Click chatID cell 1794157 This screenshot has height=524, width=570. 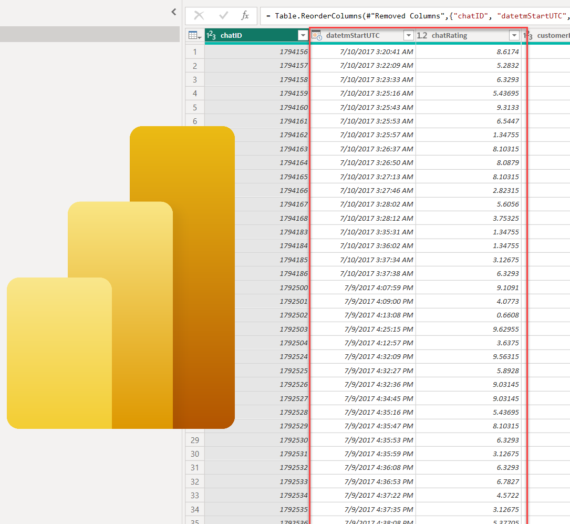[257, 66]
